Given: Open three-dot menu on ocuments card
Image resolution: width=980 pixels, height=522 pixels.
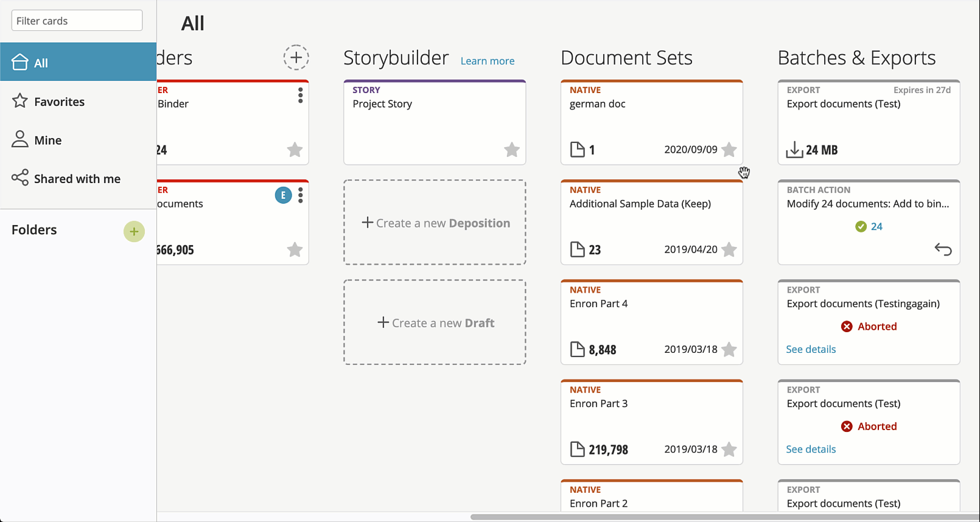Looking at the screenshot, I should coord(300,195).
